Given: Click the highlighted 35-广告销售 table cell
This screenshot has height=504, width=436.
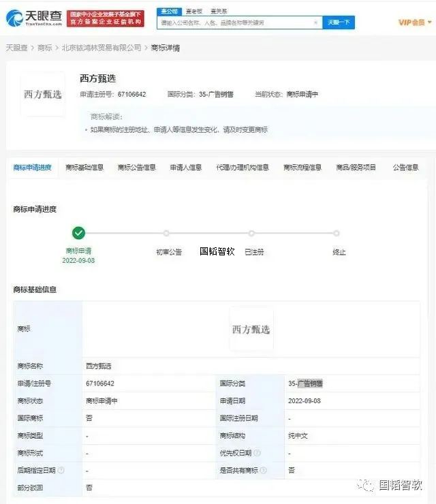Looking at the screenshot, I should point(305,383).
